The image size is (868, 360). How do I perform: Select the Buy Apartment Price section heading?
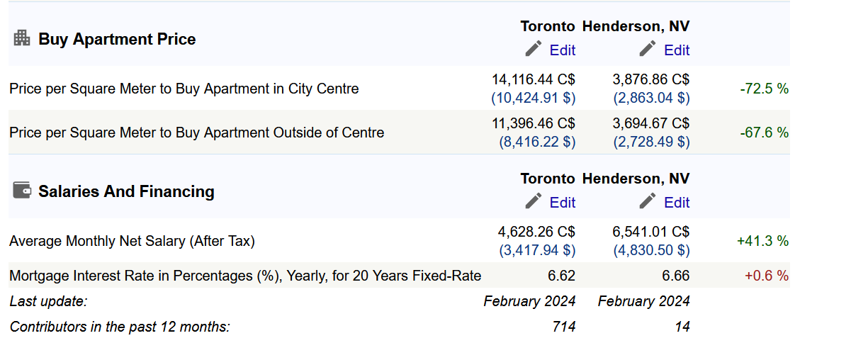117,39
